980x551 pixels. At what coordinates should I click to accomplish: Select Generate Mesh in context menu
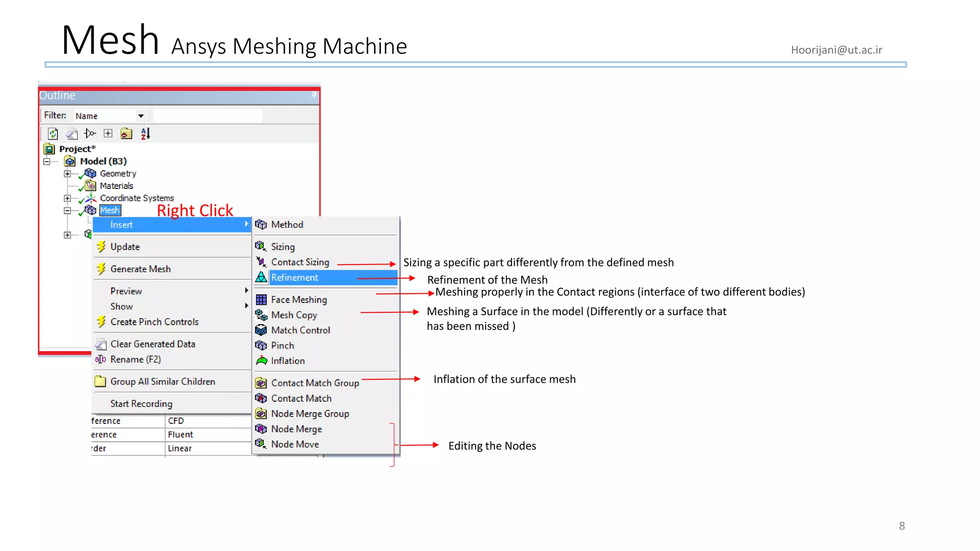click(140, 269)
